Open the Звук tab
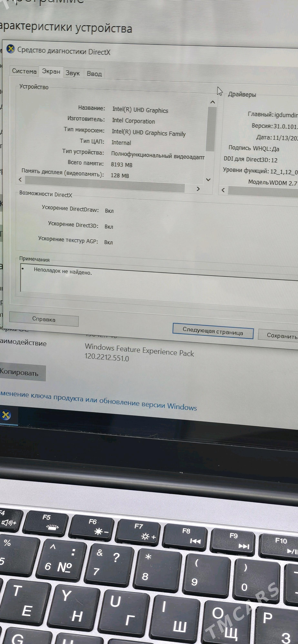 pyautogui.click(x=73, y=73)
